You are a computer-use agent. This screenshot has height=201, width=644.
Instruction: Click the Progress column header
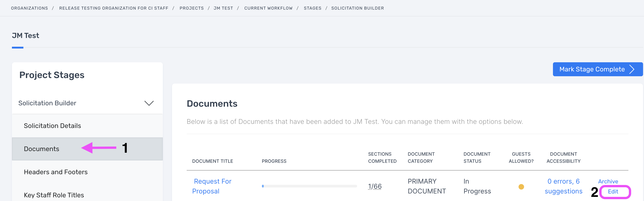pos(274,161)
